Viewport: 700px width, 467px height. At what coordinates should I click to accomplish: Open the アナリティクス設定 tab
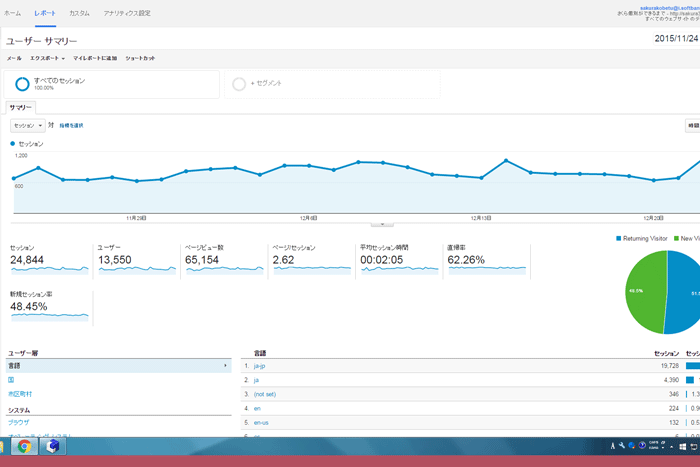click(x=127, y=13)
